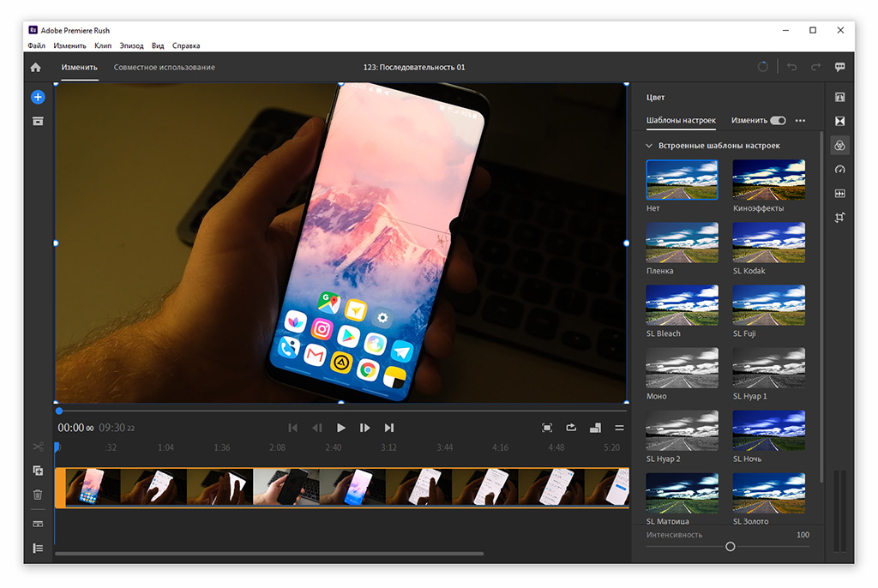Open the Эпизод menu
The image size is (878, 588).
pos(131,46)
